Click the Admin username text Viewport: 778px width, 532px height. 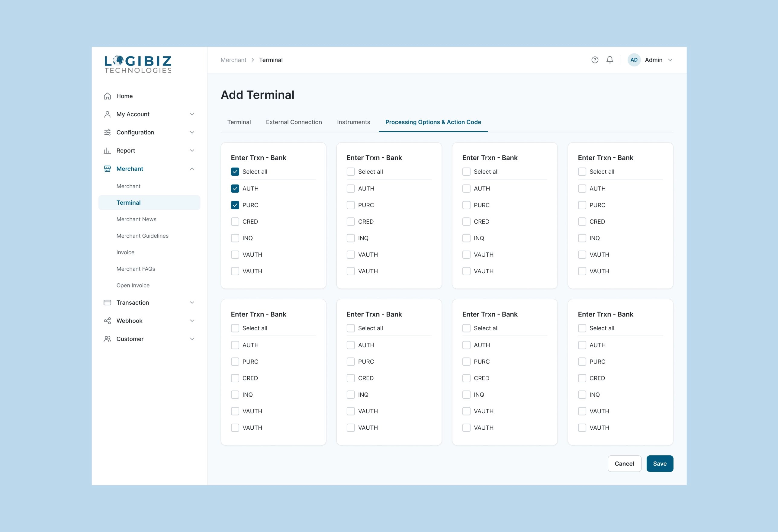[654, 60]
